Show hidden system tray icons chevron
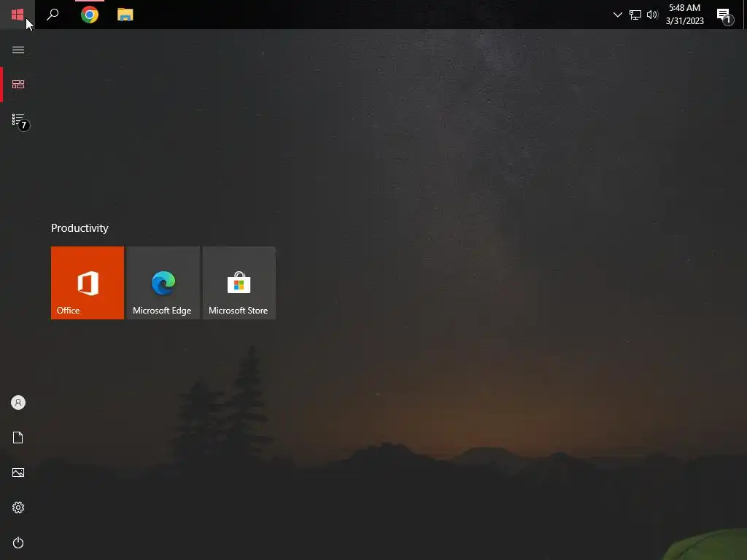 (x=617, y=15)
